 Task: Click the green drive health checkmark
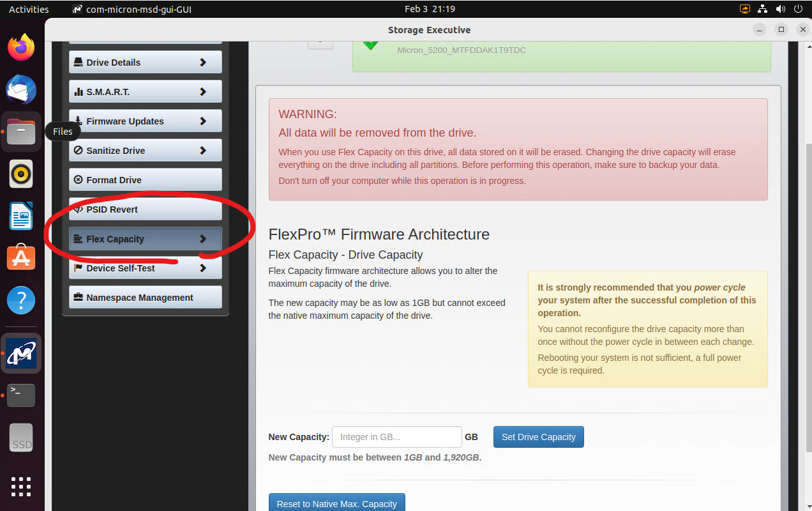tap(370, 45)
